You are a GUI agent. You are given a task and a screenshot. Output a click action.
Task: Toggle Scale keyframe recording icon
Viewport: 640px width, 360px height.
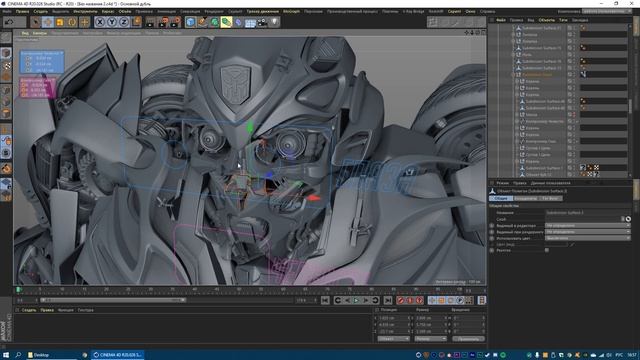tap(442, 300)
